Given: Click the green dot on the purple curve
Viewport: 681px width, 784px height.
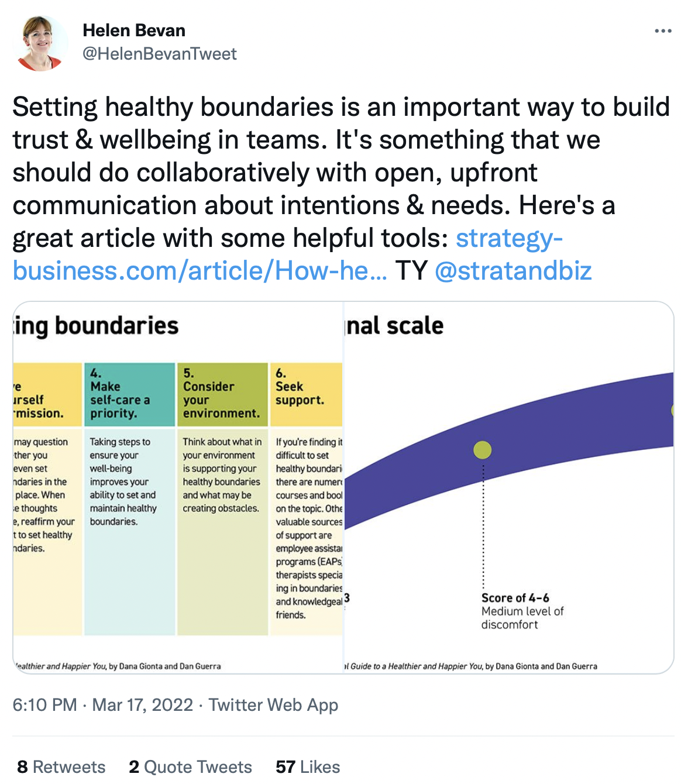Looking at the screenshot, I should (482, 450).
